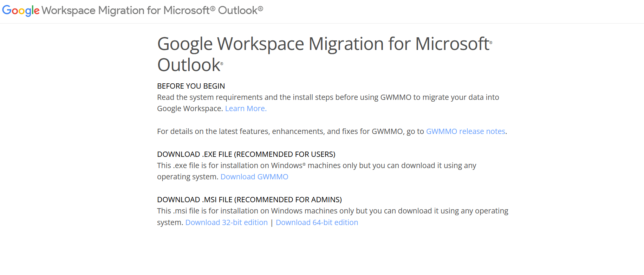The width and height of the screenshot is (644, 275).
Task: Click the registered symbol after 'Windows'
Action: [304, 164]
